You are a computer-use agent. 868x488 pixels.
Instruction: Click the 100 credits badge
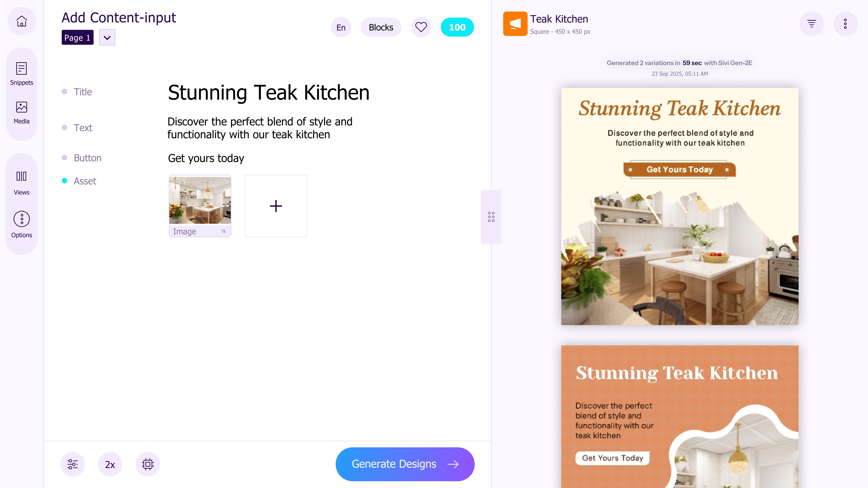(457, 27)
